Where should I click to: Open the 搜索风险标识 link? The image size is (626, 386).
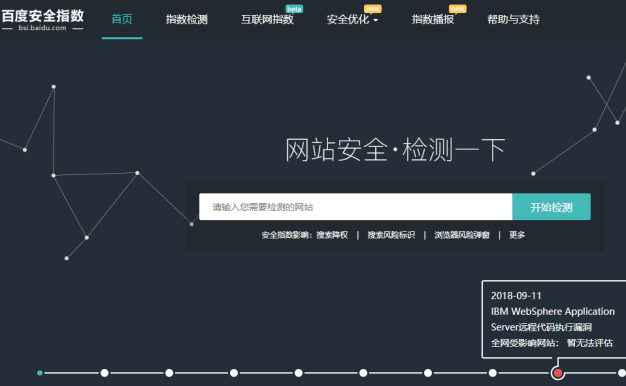click(391, 235)
